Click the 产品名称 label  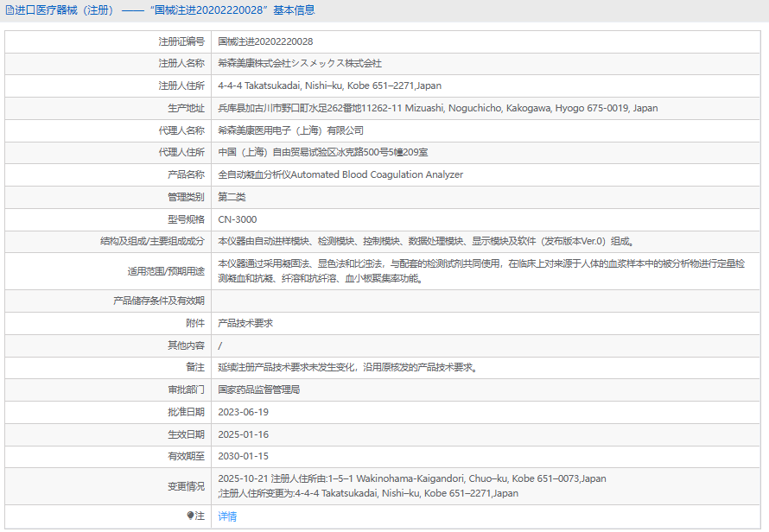187,174
